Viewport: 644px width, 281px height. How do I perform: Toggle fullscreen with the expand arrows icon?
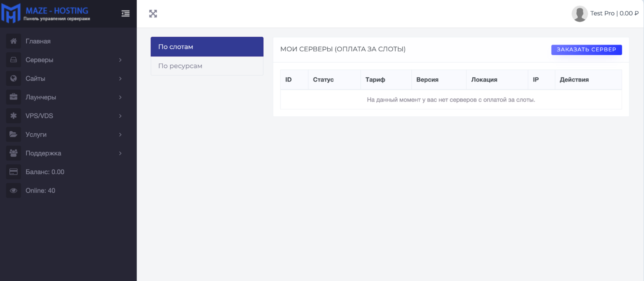[153, 14]
